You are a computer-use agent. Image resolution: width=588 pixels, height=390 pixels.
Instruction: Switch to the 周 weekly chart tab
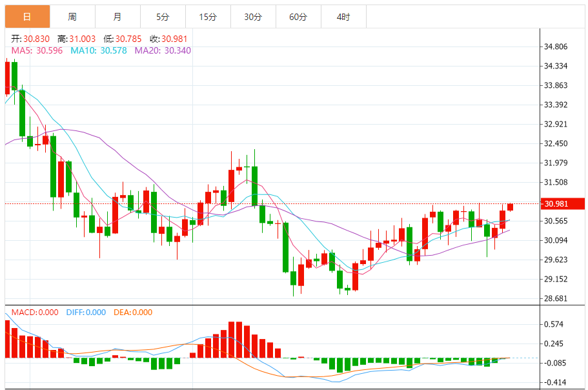pyautogui.click(x=72, y=17)
